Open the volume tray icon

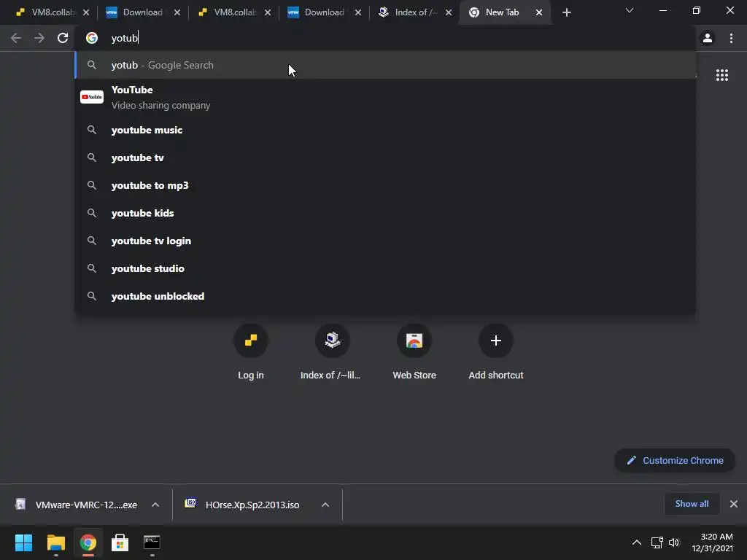pyautogui.click(x=674, y=542)
